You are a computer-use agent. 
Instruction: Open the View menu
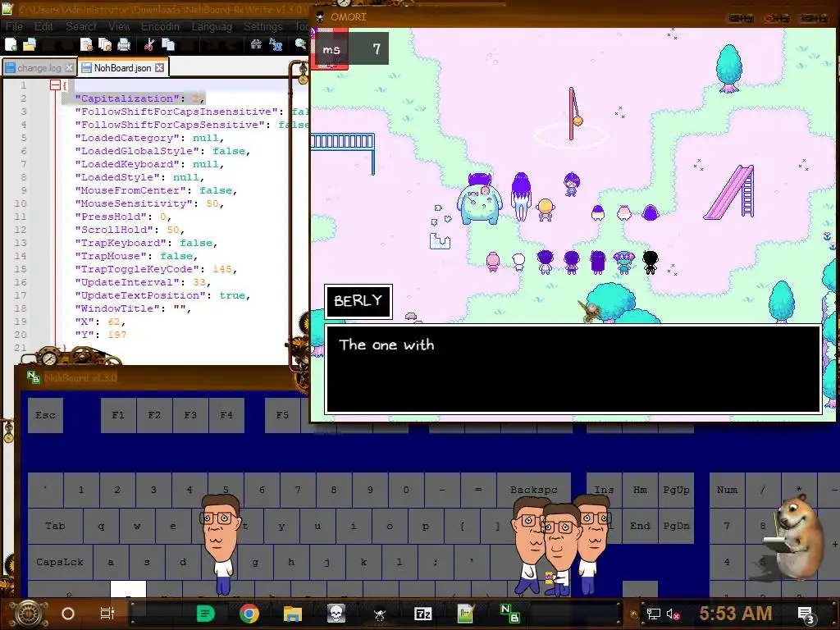coord(119,27)
